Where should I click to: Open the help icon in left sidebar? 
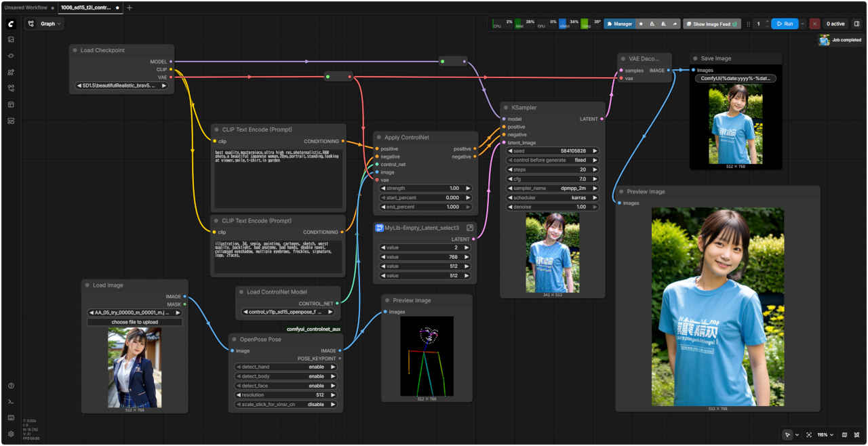pyautogui.click(x=11, y=386)
